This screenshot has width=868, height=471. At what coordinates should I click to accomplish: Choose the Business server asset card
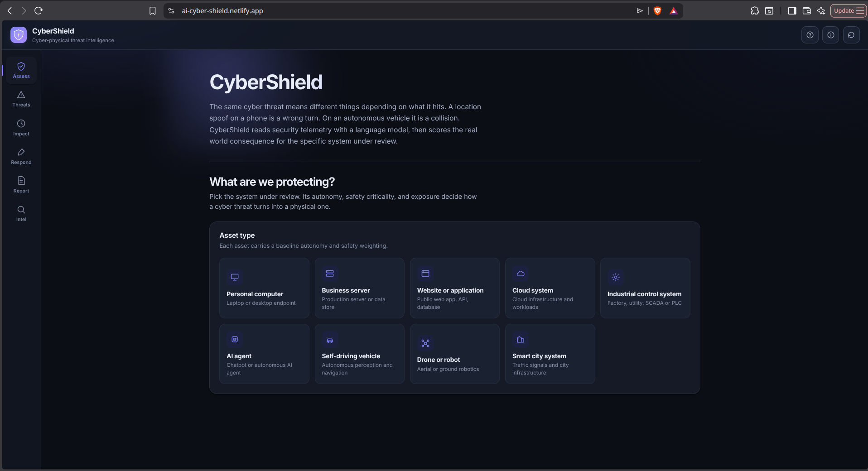pyautogui.click(x=360, y=288)
